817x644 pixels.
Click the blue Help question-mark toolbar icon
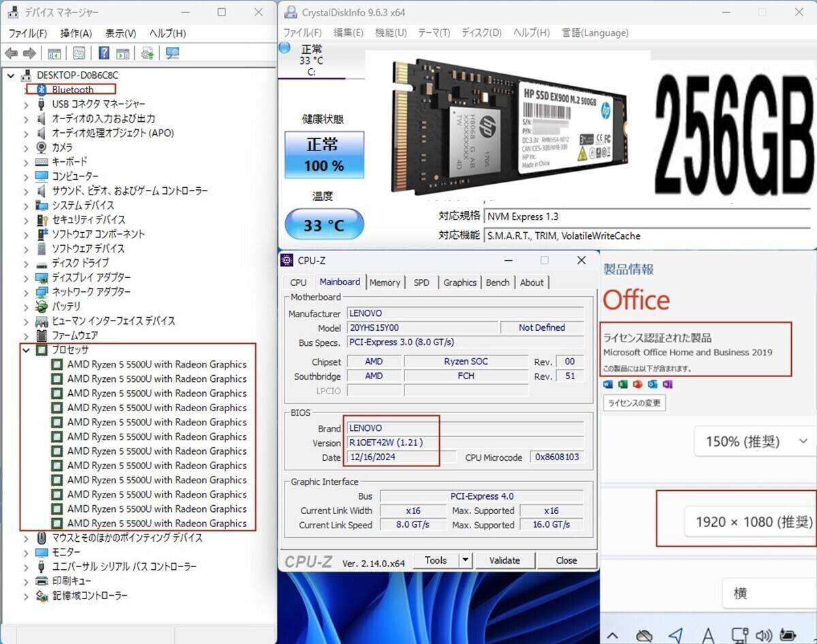pos(104,53)
